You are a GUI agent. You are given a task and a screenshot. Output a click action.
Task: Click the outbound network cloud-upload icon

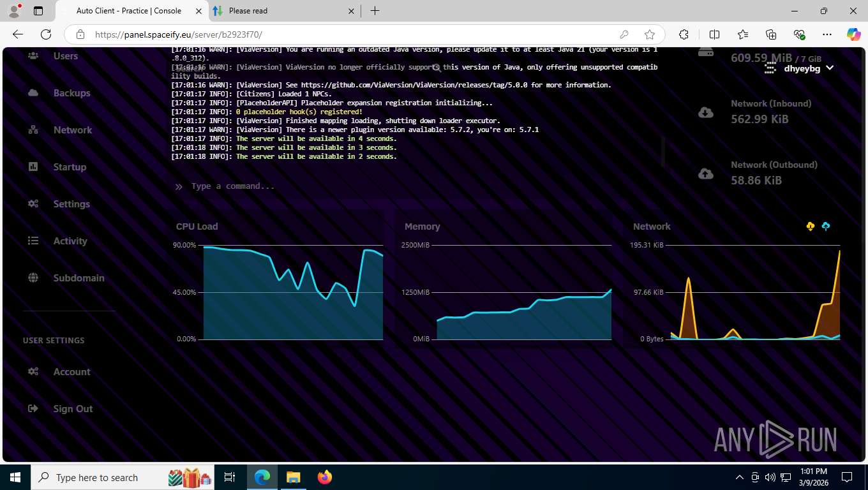tap(706, 174)
